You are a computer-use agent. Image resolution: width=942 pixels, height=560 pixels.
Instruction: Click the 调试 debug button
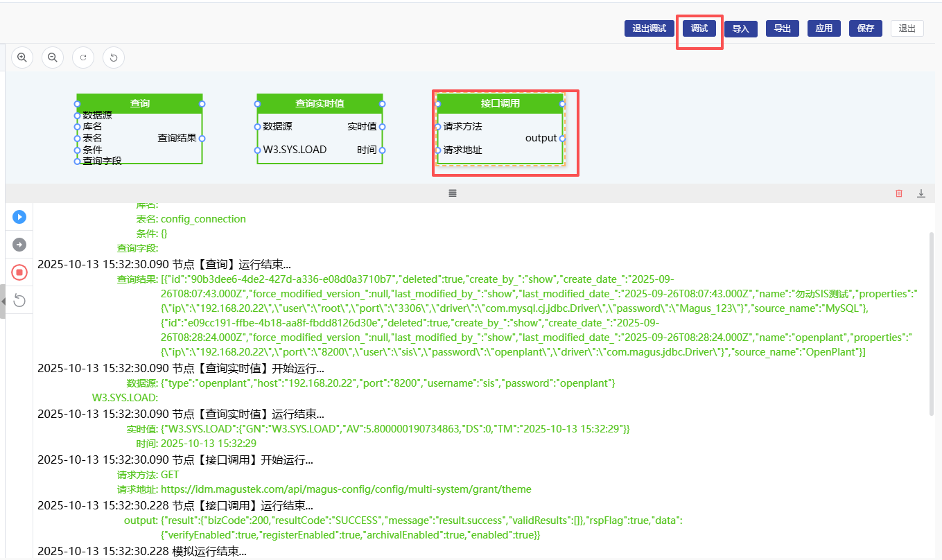point(699,28)
